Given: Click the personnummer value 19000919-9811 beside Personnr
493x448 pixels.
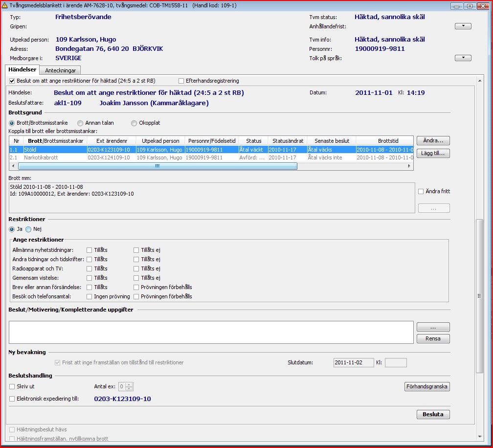Looking at the screenshot, I should [x=380, y=49].
